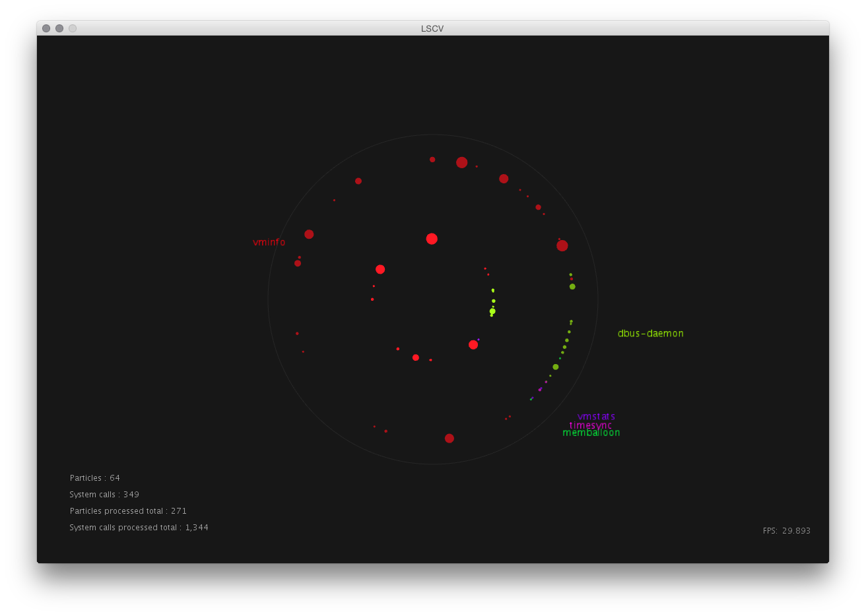Close the LSCV window

[46, 28]
